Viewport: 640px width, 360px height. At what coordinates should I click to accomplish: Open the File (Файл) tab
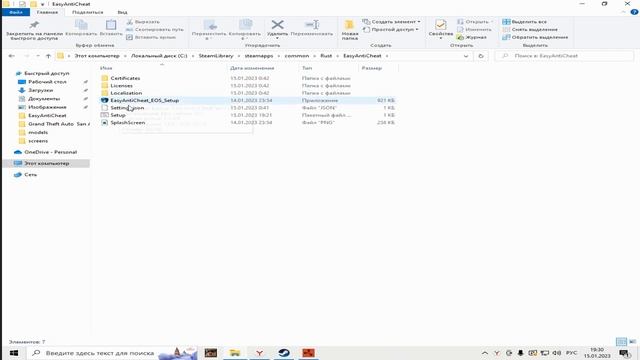(x=16, y=12)
